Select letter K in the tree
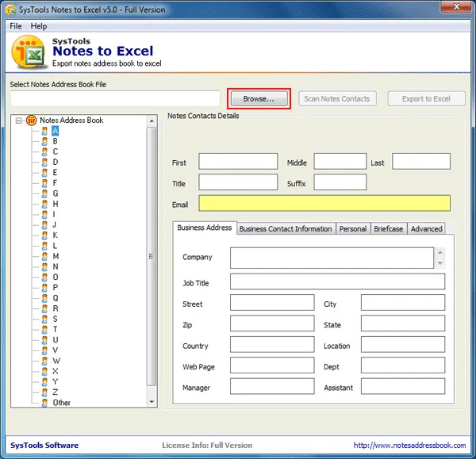The height and width of the screenshot is (459, 476). coord(56,235)
